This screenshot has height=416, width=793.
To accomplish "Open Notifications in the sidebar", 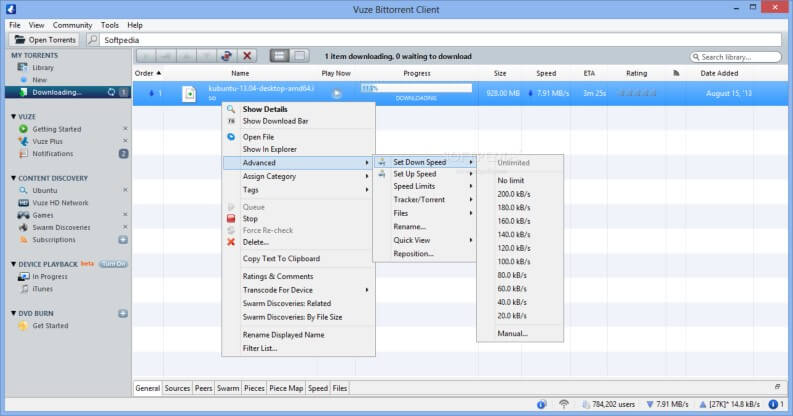I will 53,154.
